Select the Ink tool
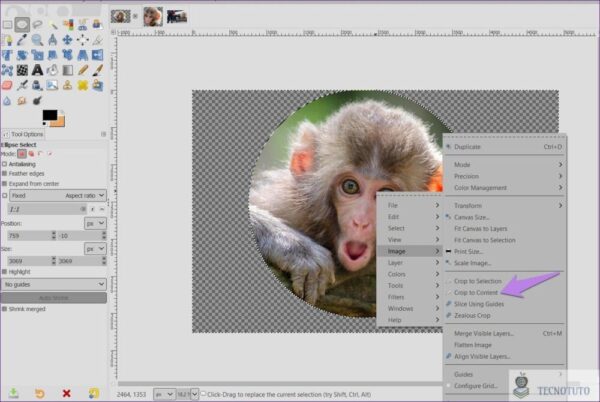Viewport: 600px width, 402px height. point(37,85)
